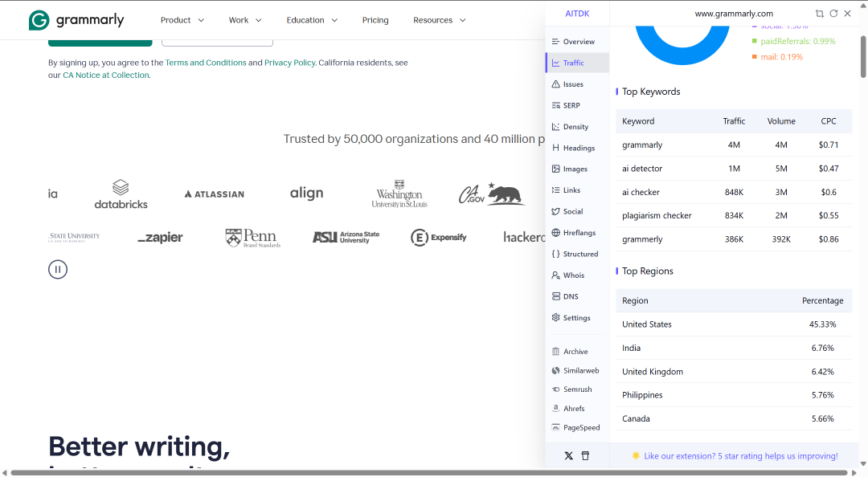Open the Density tab
Viewport: 868px width, 477px height.
pyautogui.click(x=577, y=127)
